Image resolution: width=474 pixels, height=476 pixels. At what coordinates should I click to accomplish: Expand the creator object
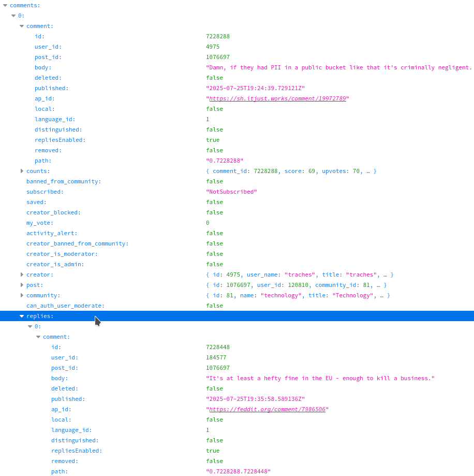[x=22, y=275]
